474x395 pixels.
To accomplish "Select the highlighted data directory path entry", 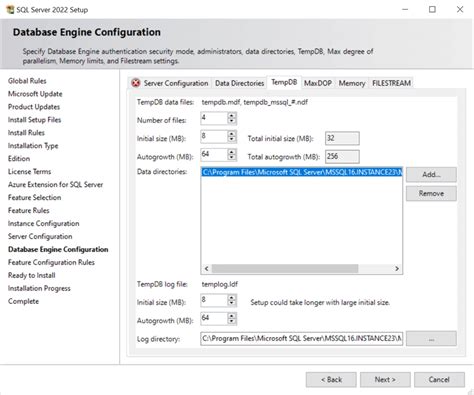I will coord(301,172).
